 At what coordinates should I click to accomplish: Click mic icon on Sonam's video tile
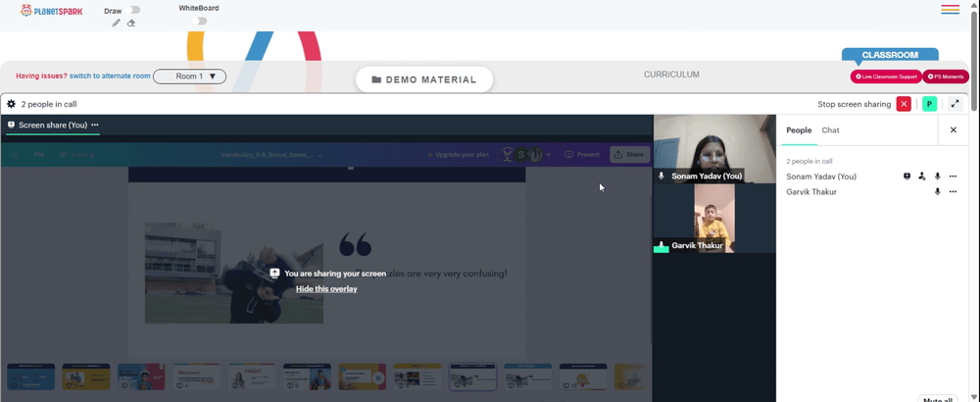(661, 176)
